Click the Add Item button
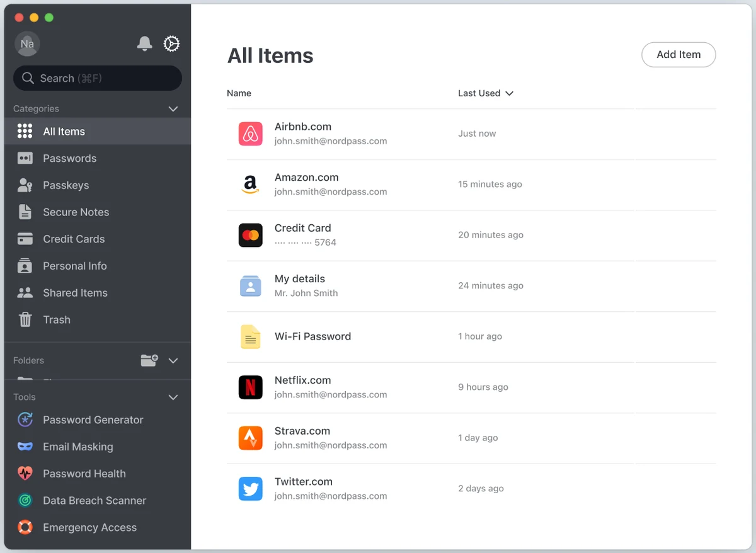This screenshot has width=756, height=553. point(679,55)
